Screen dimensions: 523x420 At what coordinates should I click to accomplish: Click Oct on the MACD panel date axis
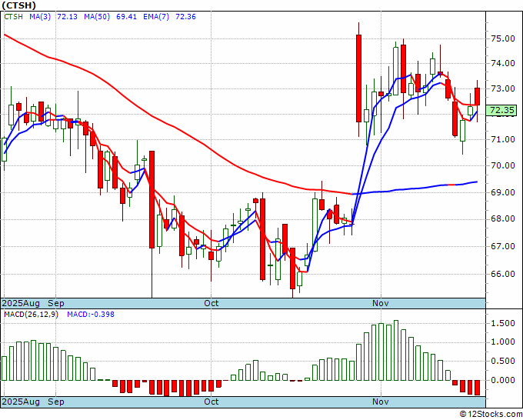click(x=212, y=402)
